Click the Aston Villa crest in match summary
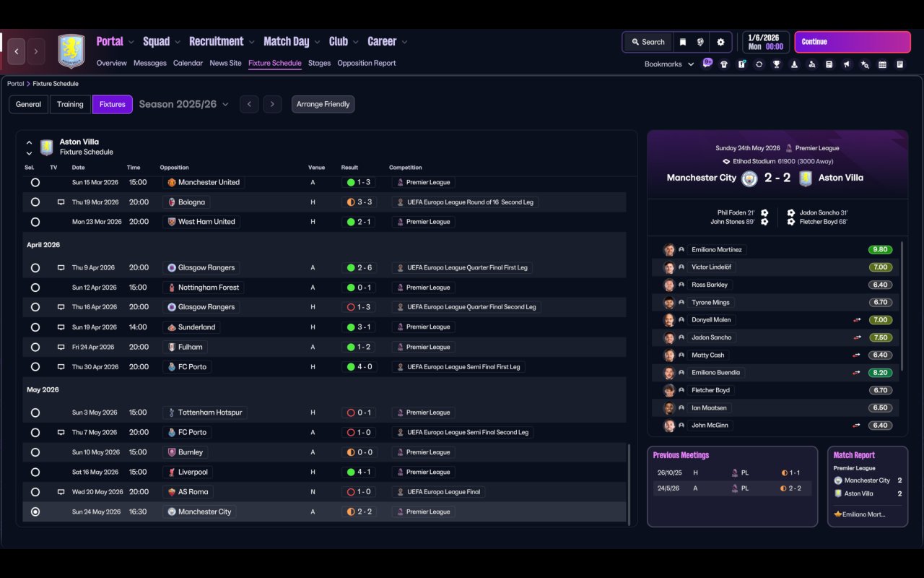The width and height of the screenshot is (924, 578). click(x=806, y=178)
